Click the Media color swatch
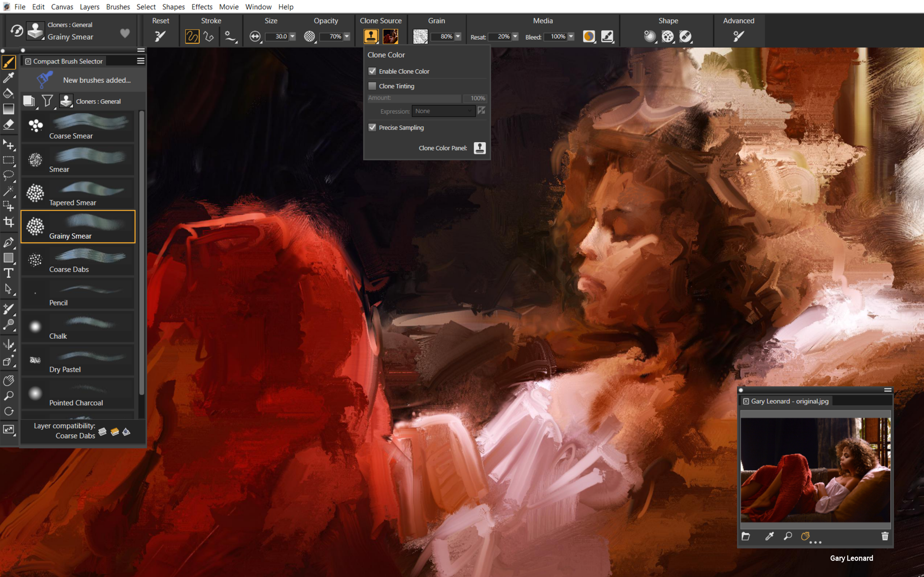 point(589,36)
